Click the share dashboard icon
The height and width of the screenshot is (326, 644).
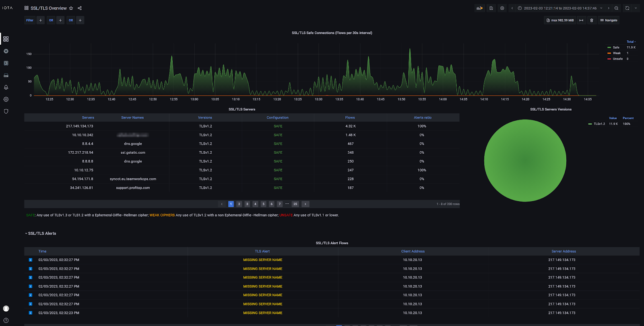80,8
